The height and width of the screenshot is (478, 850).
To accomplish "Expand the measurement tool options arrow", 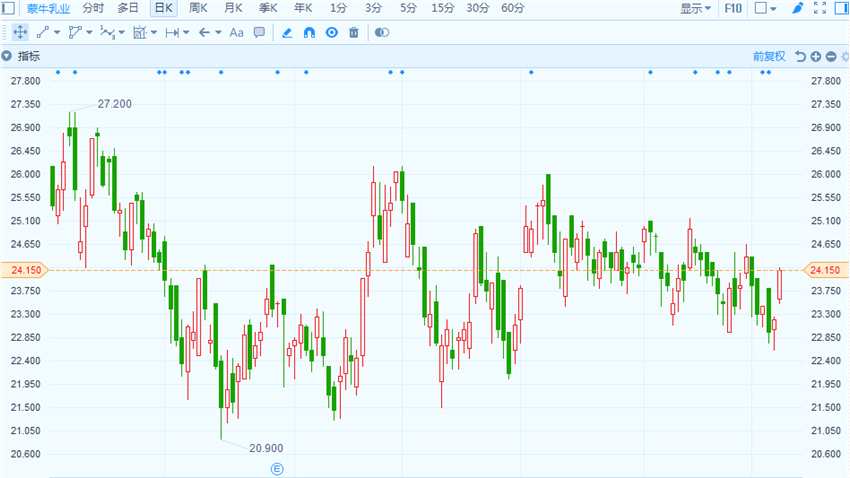I will click(154, 33).
